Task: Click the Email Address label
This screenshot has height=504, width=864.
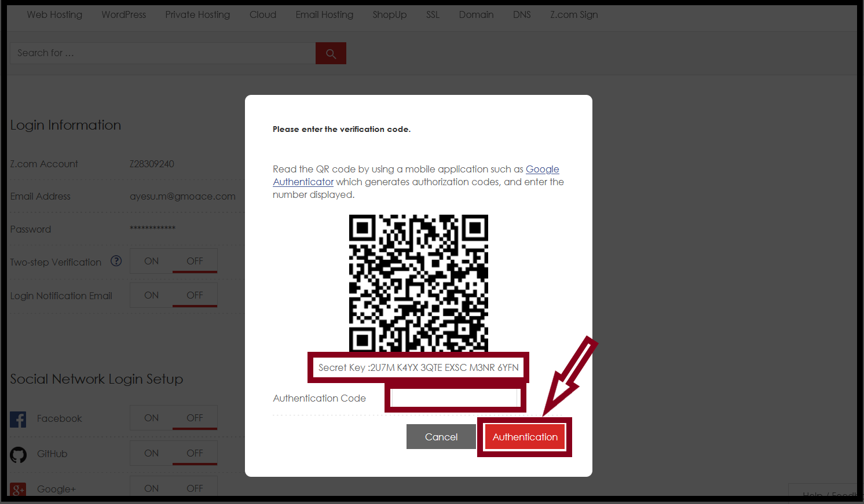Action: tap(40, 196)
